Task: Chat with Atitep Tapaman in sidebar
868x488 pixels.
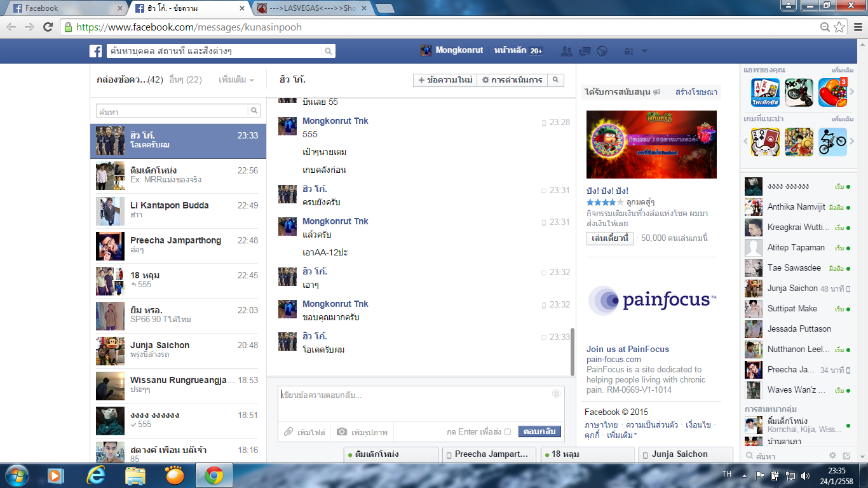Action: click(799, 247)
